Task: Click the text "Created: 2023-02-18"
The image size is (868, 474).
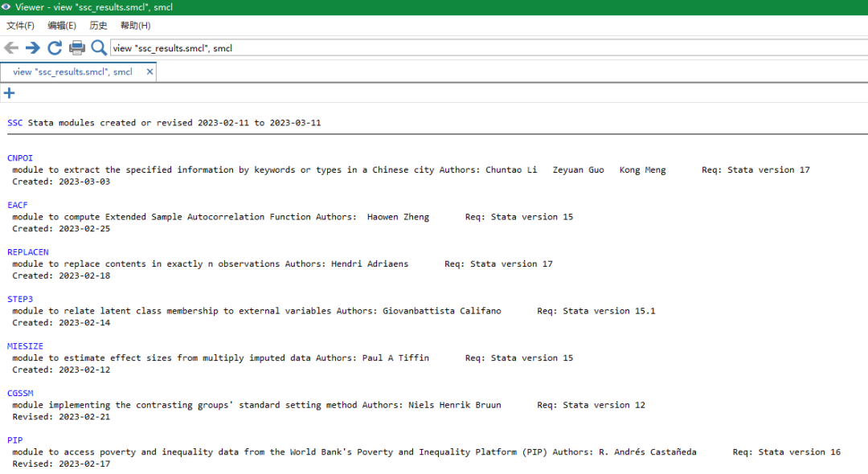Action: [61, 276]
